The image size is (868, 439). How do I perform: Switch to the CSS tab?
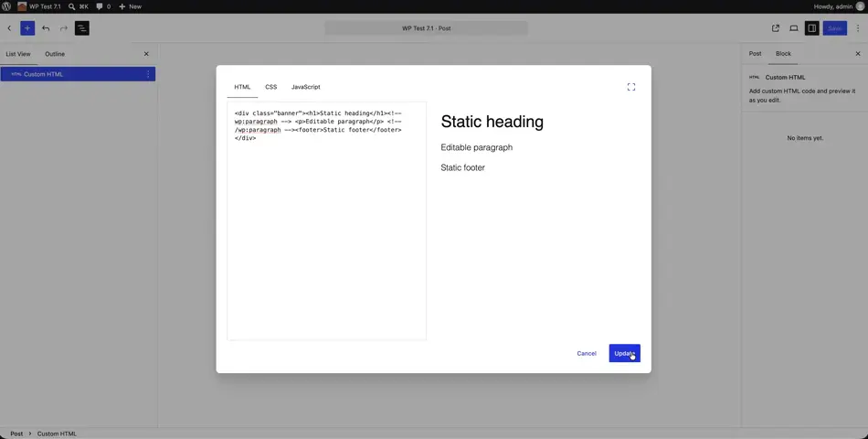270,87
